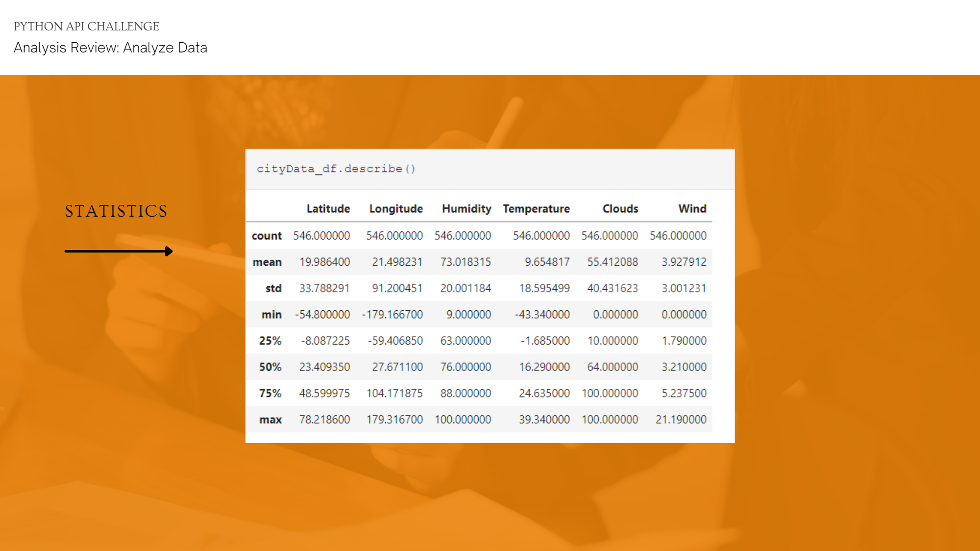The width and height of the screenshot is (980, 551).
Task: Click the 50% row label
Action: (x=270, y=367)
